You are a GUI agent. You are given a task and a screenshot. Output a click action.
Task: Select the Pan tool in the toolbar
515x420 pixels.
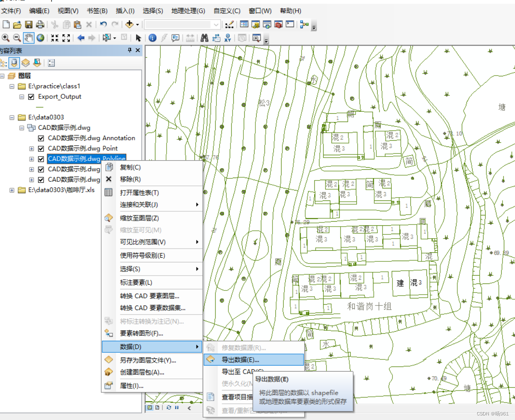click(28, 38)
